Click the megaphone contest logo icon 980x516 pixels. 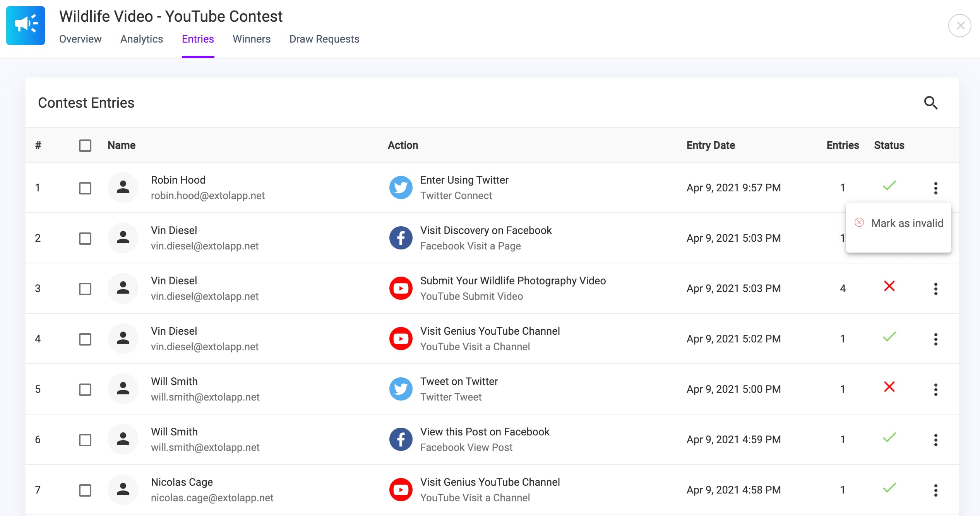[x=26, y=26]
